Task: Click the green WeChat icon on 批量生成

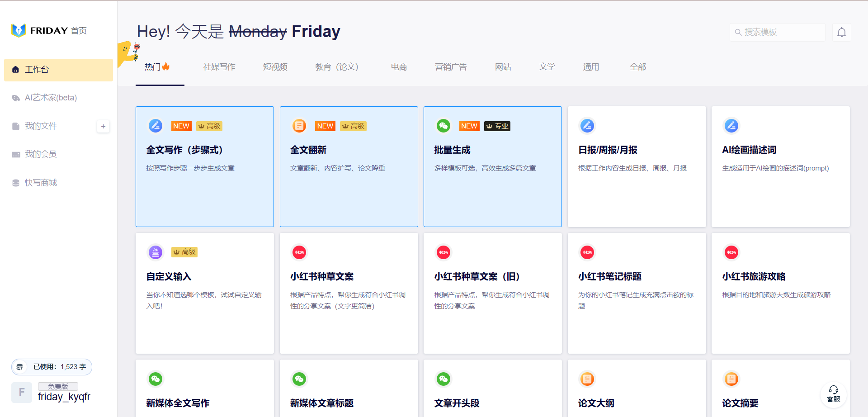Action: (443, 126)
